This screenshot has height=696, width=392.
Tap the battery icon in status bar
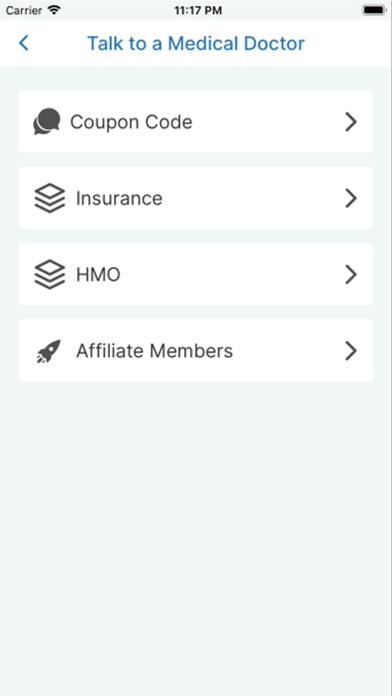(373, 10)
